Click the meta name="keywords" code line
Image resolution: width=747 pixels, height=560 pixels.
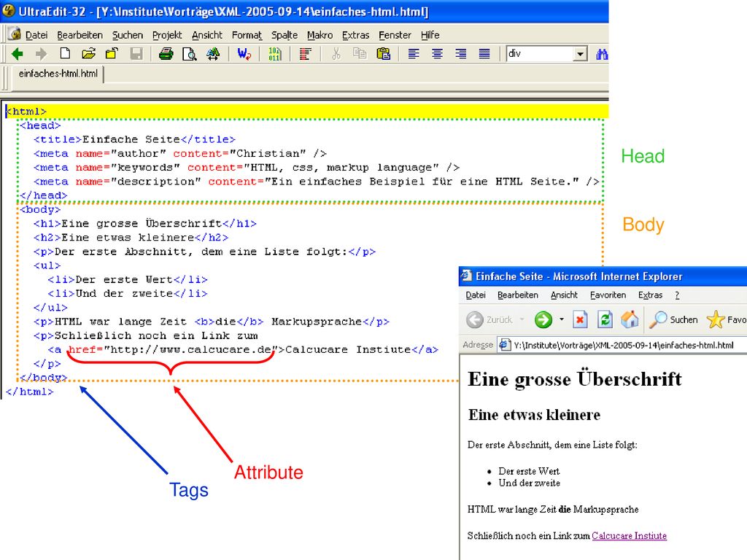tap(247, 168)
